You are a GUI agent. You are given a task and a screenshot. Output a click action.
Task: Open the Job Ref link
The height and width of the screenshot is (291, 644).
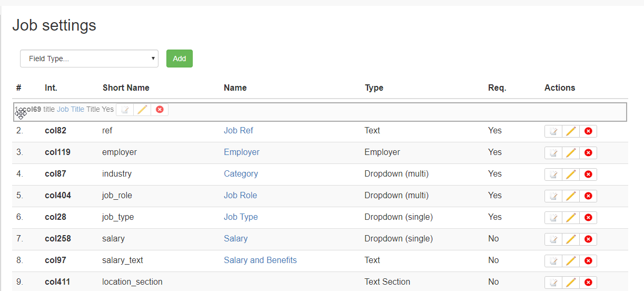239,130
